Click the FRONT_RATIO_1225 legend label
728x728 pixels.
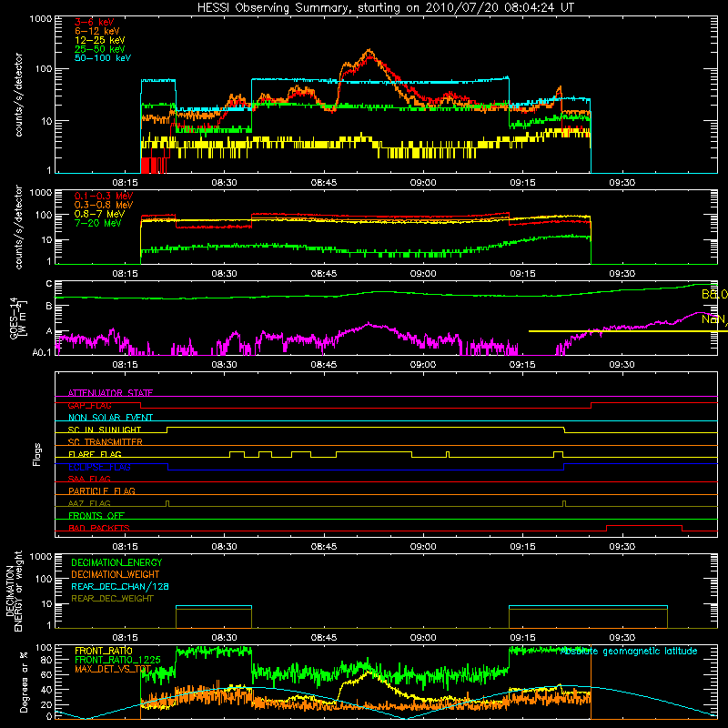tap(117, 660)
